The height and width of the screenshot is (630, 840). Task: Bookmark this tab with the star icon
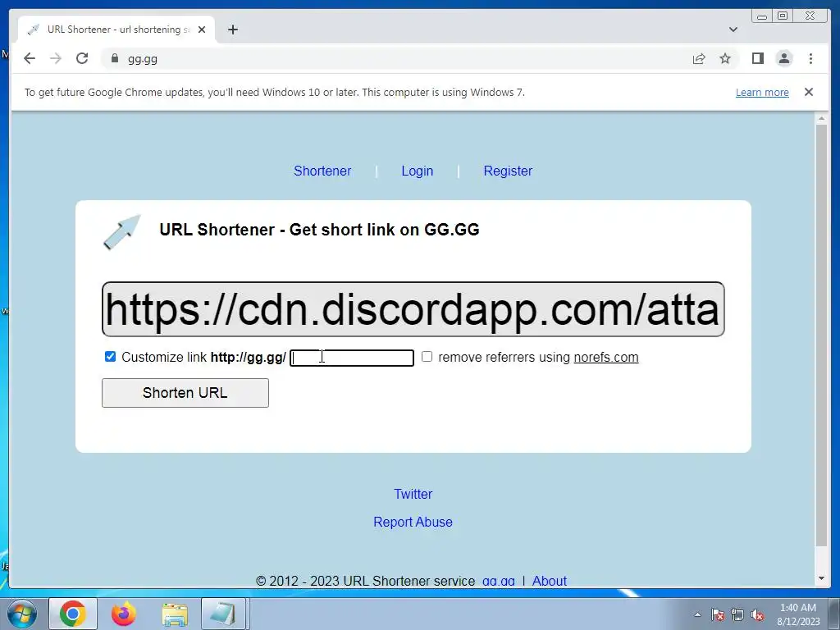[x=725, y=58]
